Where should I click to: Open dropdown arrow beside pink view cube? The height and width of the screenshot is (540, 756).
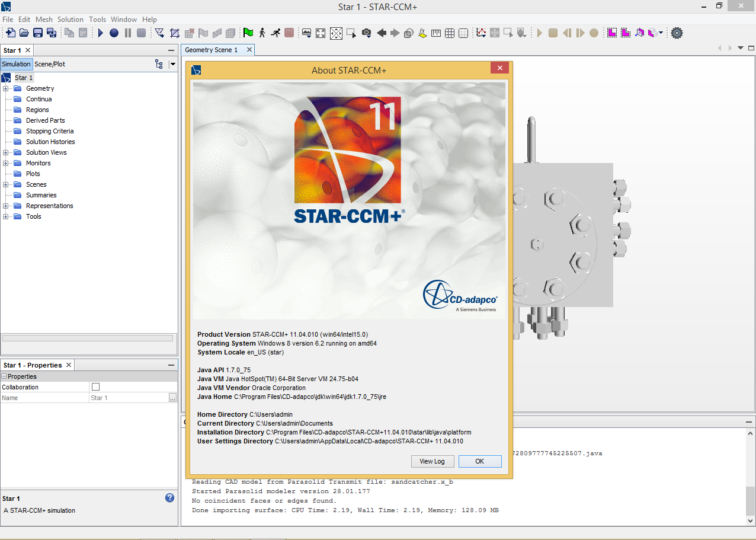[661, 33]
